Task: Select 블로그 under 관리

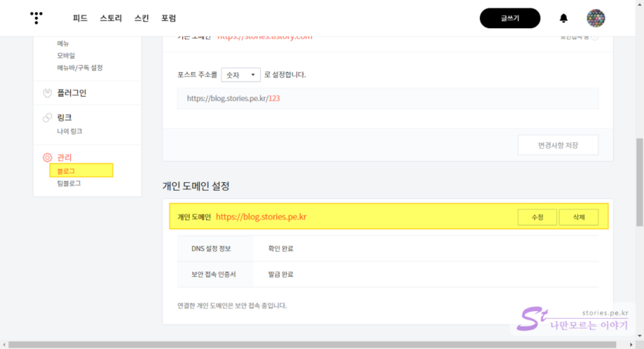Action: (x=66, y=171)
